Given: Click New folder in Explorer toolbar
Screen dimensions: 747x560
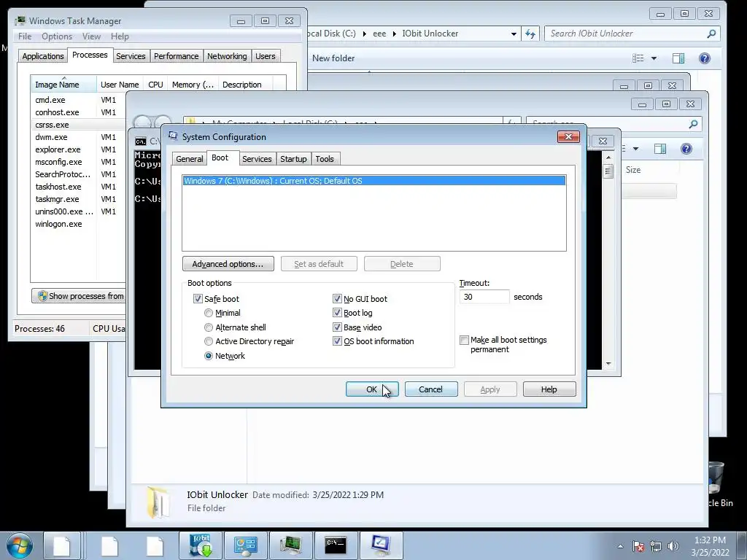Looking at the screenshot, I should click(x=333, y=58).
